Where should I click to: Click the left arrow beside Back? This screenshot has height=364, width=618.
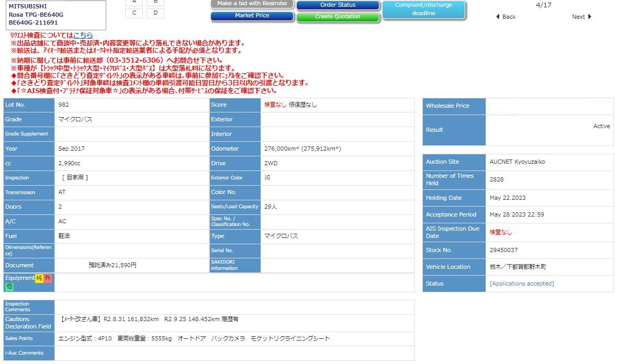(x=498, y=17)
